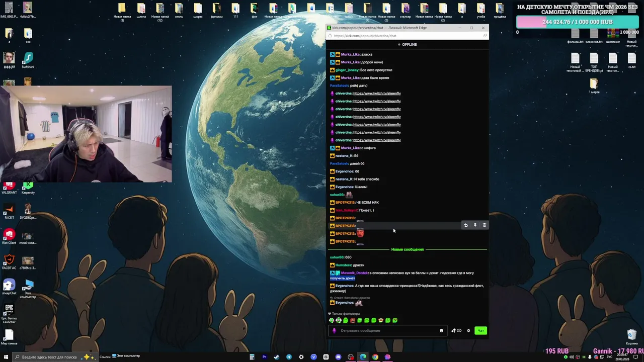The image size is (644, 362).
Task: Open the last twitch.tv/akeenfly link from chiverdna
Action: [377, 140]
